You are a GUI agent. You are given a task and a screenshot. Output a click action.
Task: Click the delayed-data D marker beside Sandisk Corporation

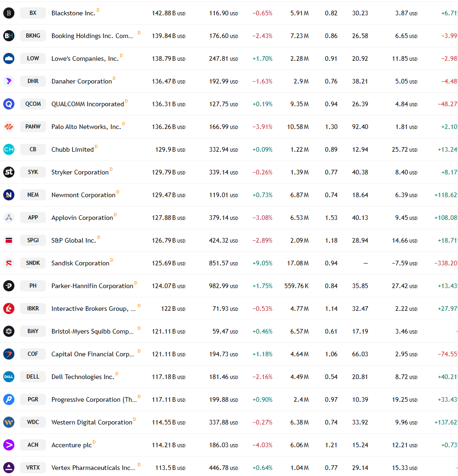(x=112, y=260)
